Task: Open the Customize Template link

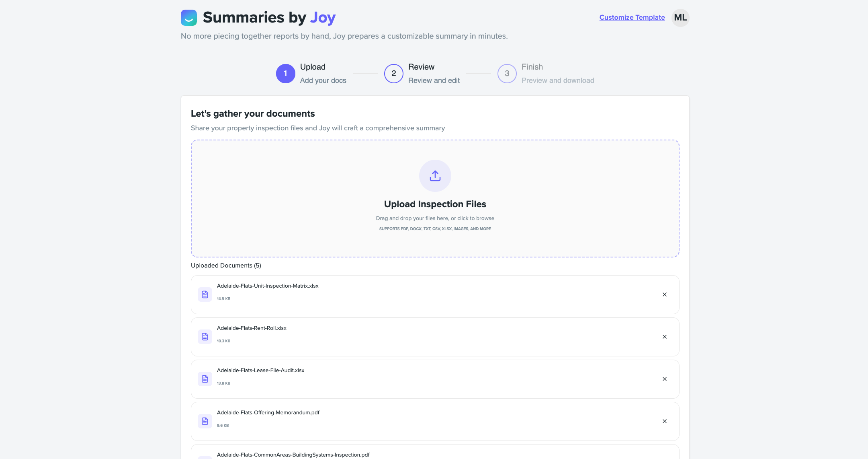Action: [632, 17]
